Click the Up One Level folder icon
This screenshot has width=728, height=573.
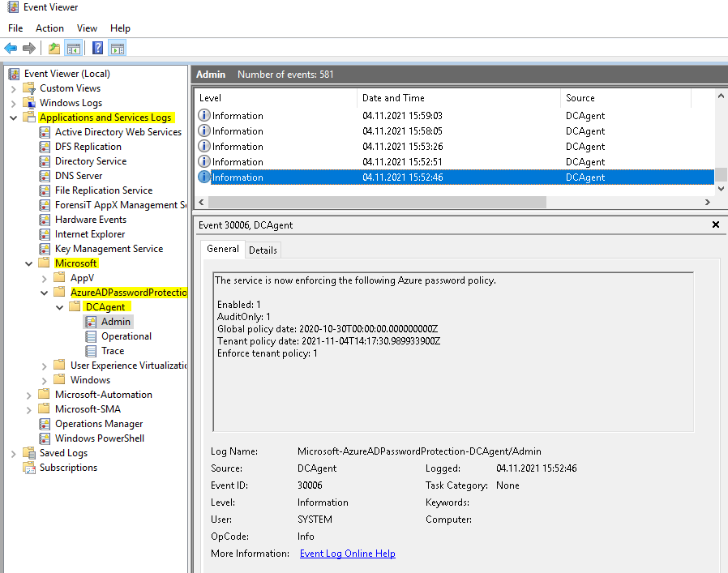(x=54, y=48)
